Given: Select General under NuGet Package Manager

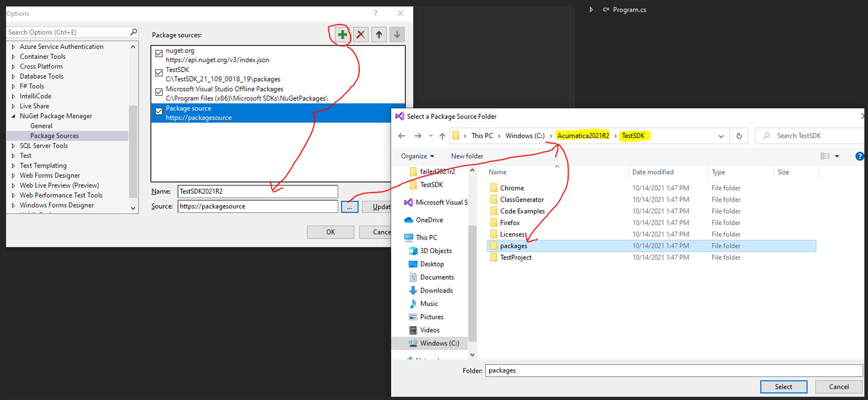Looking at the screenshot, I should point(41,126).
